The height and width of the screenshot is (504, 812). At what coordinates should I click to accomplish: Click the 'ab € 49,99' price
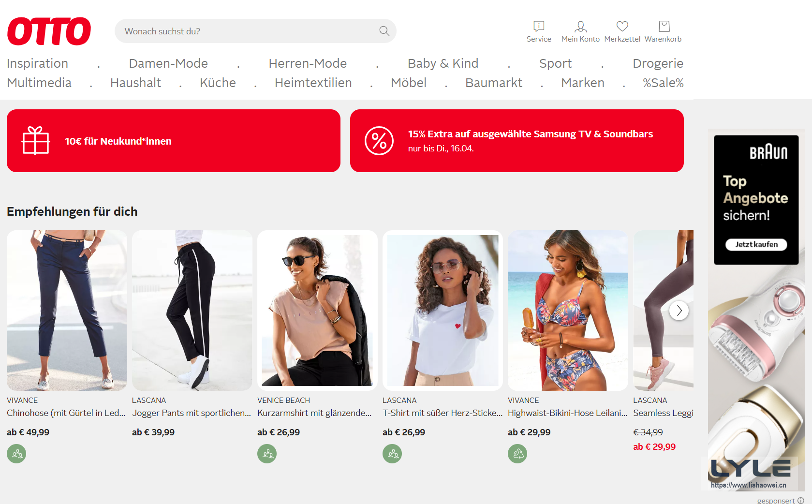pos(28,432)
